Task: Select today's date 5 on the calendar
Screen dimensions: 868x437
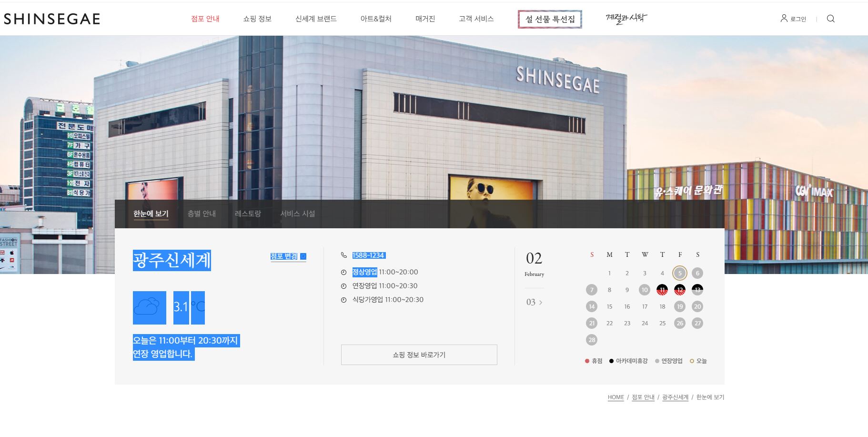Action: click(680, 273)
